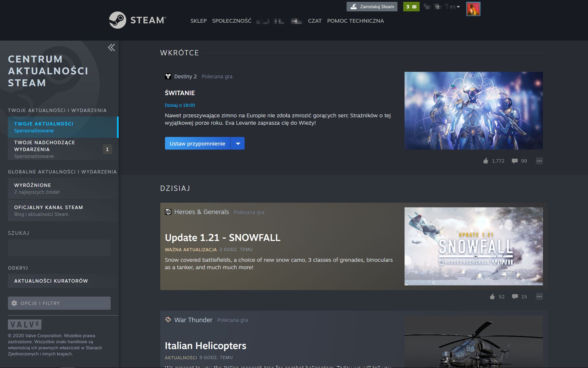Image resolution: width=588 pixels, height=368 pixels.
Task: Open comments icon on Destiny 2 post
Action: point(514,161)
